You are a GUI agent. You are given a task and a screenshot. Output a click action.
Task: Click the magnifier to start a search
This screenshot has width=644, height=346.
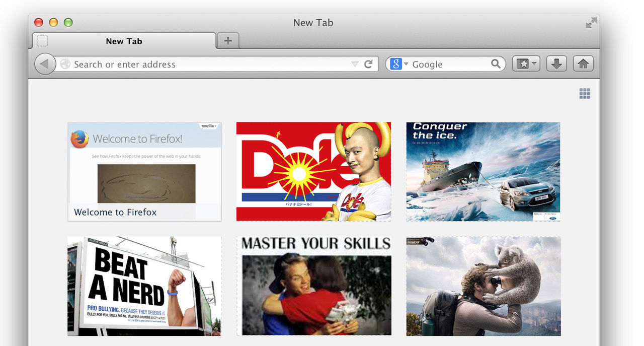pos(496,64)
